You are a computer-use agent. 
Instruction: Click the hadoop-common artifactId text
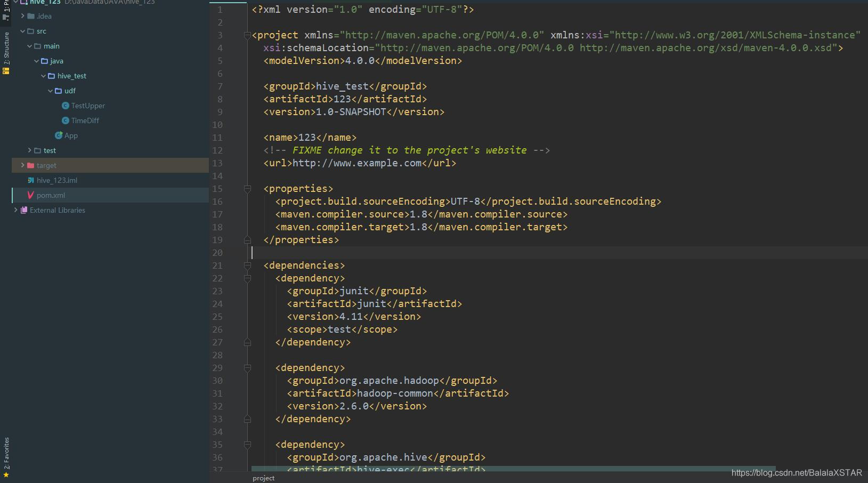tap(395, 393)
